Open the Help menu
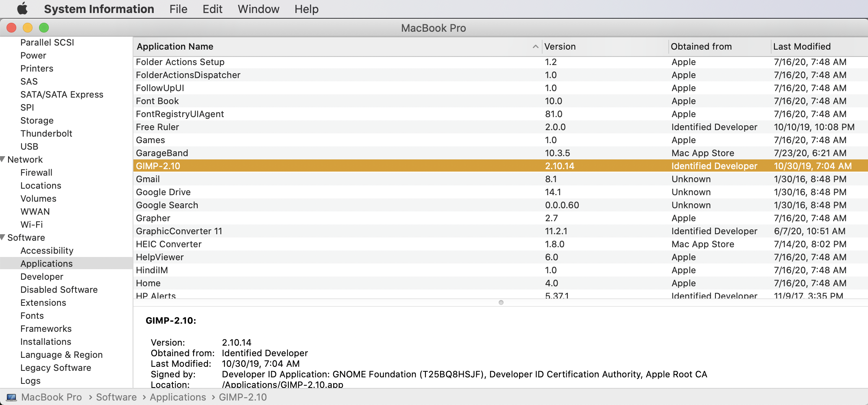Viewport: 868px width, 405px height. click(x=306, y=9)
